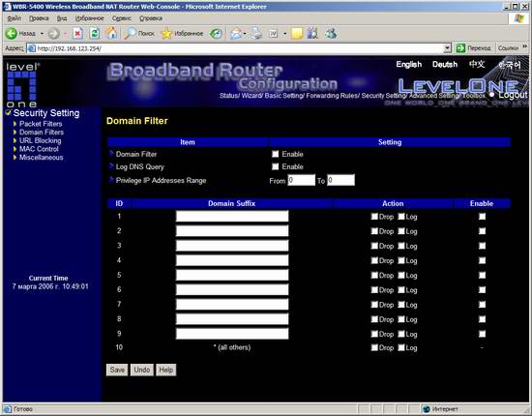Click the Undo button
Screen dimensions: 532x416
click(142, 370)
